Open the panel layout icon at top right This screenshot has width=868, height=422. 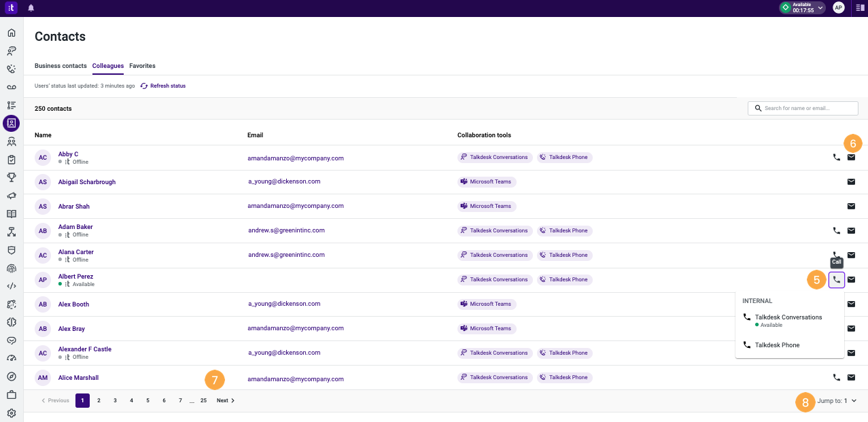pos(861,7)
